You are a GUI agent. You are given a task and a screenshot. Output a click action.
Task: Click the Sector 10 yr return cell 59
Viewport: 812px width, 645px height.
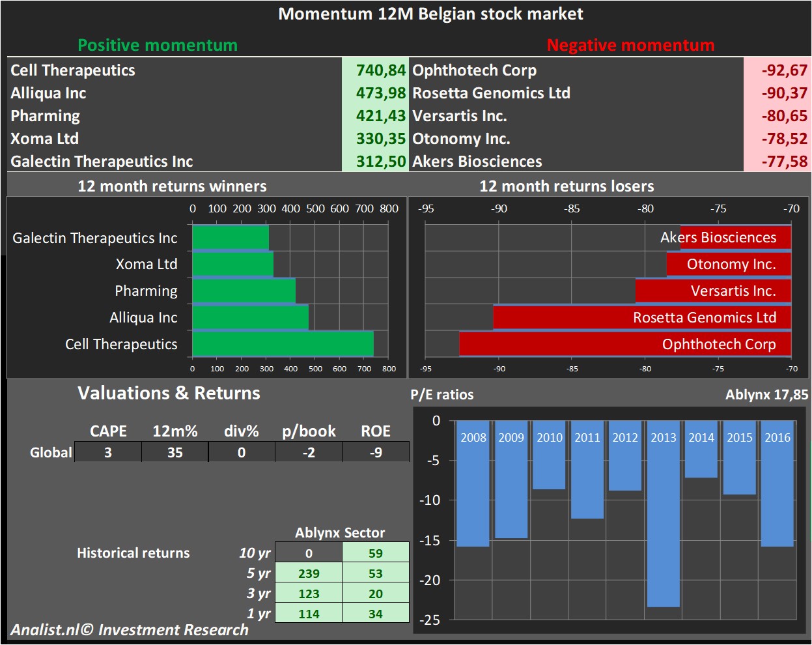pos(376,553)
